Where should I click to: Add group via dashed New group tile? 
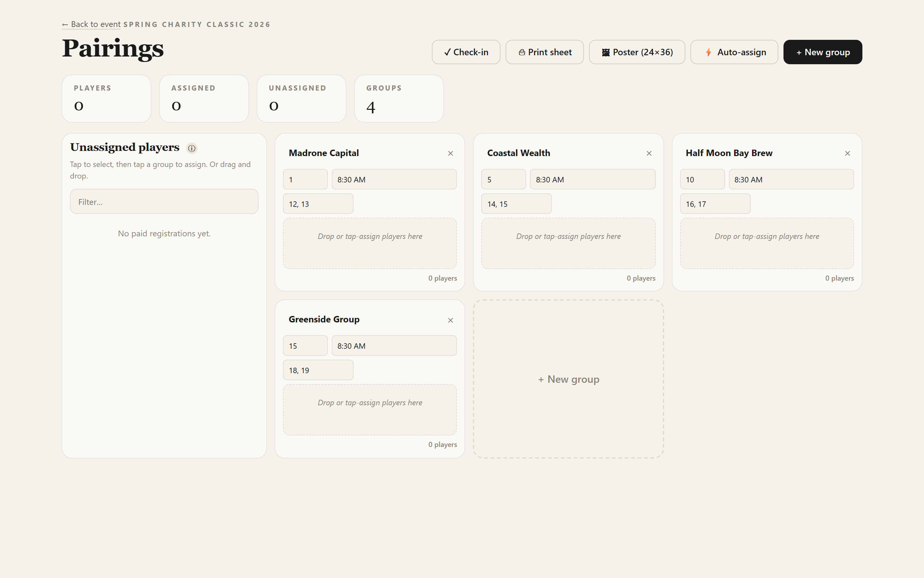(569, 379)
